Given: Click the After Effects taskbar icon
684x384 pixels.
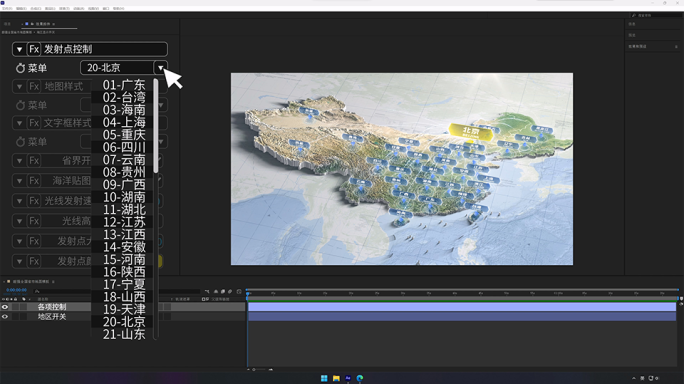Looking at the screenshot, I should (x=348, y=378).
